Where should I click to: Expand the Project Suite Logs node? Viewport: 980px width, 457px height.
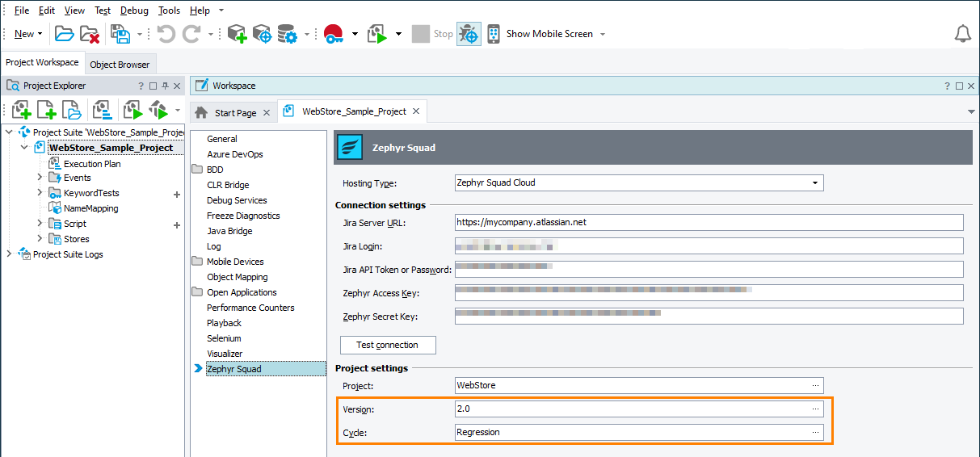click(10, 254)
